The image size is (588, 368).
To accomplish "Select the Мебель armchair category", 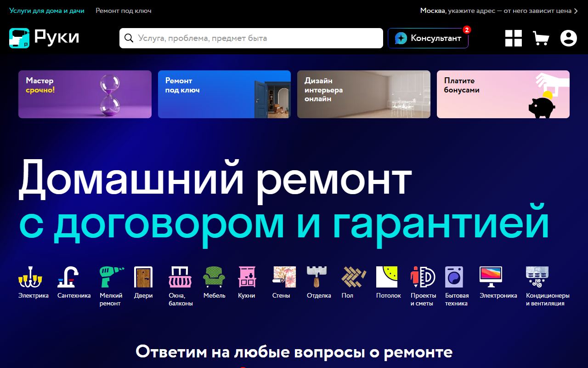I will [214, 282].
